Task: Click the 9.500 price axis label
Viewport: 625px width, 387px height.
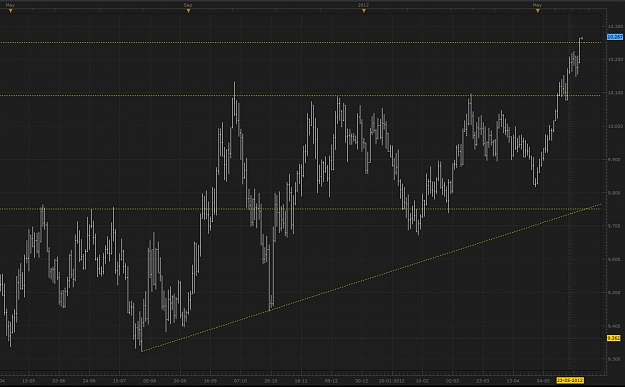Action: (613, 293)
